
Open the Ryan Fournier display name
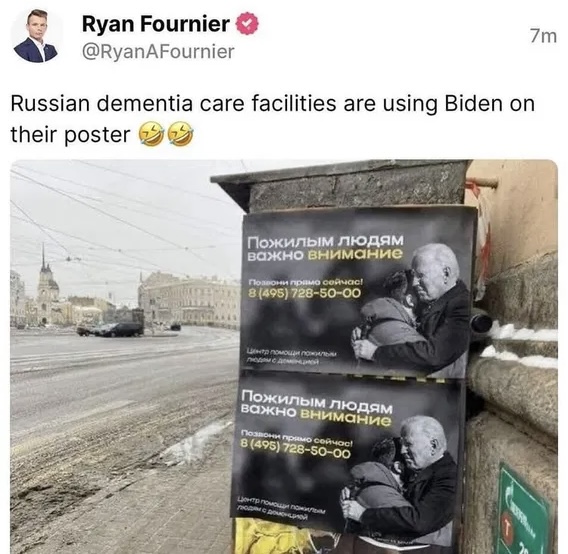pyautogui.click(x=156, y=24)
